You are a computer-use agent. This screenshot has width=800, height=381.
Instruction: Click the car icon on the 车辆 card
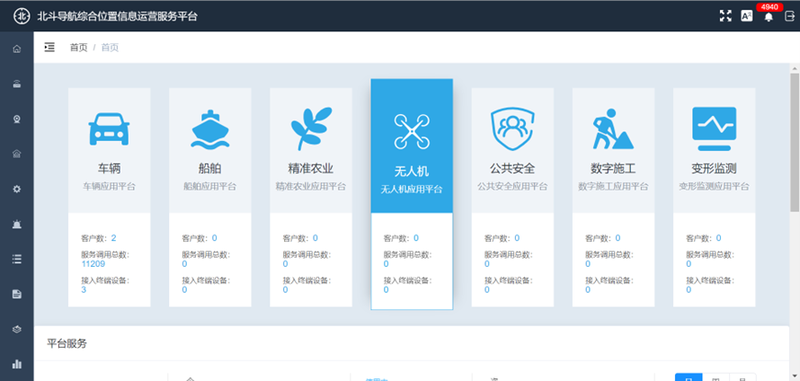pos(109,129)
